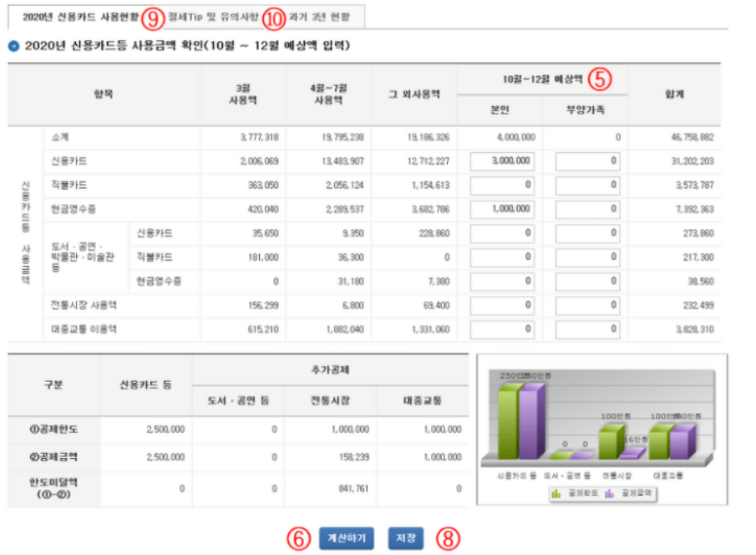Click the 한도미달액 전통시장 value 841,761
Screen dimensions: 756x555
click(353, 488)
